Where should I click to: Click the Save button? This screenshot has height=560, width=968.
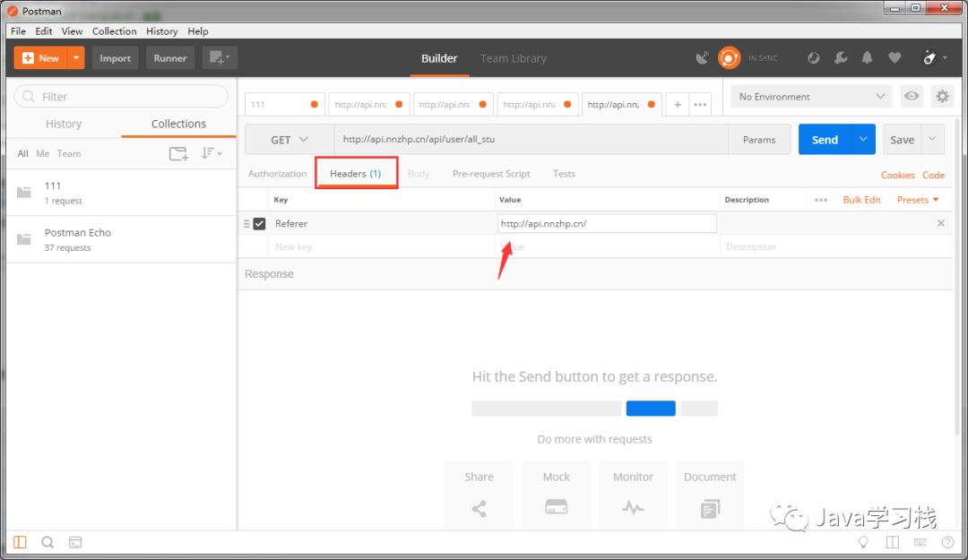(x=902, y=140)
